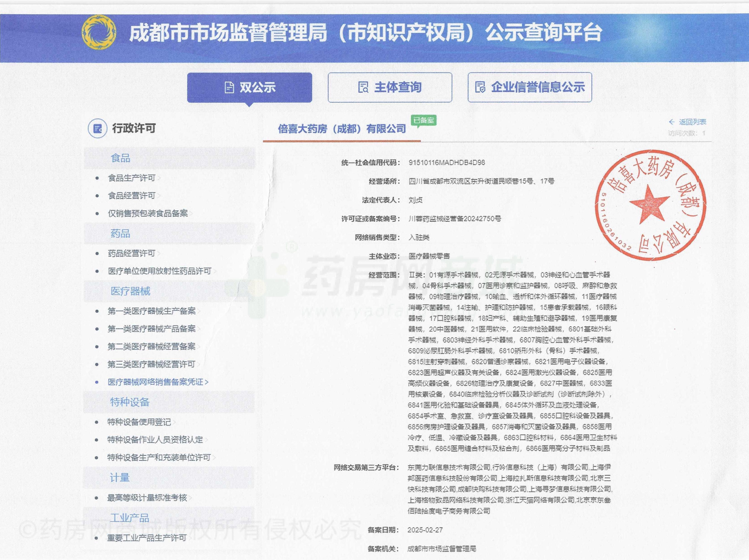Click the 统一社会信用代码 field label

point(370,162)
